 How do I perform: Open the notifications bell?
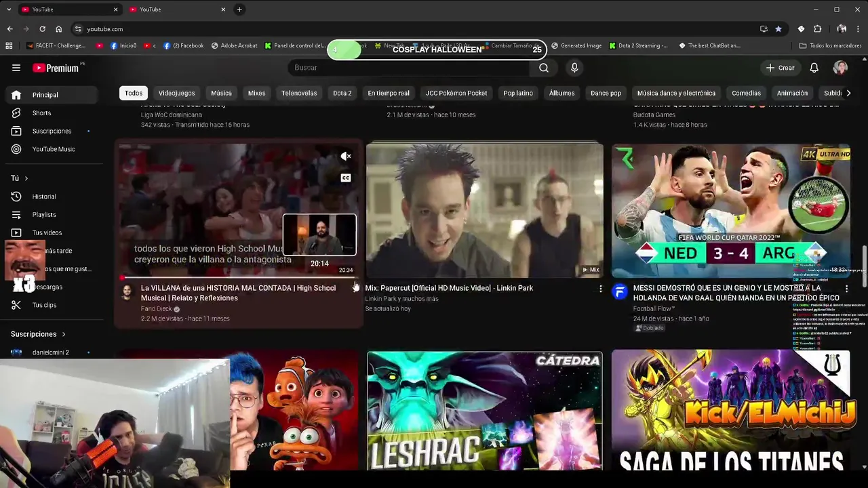click(814, 68)
